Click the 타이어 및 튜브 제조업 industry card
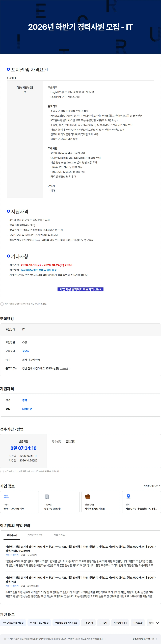This screenshot has width=161, height=644. pyautogui.click(x=101, y=502)
